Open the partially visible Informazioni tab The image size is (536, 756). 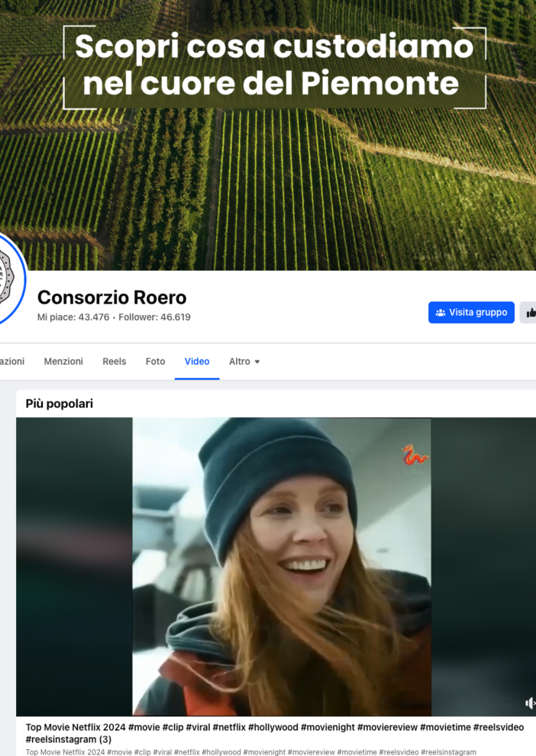(x=11, y=362)
